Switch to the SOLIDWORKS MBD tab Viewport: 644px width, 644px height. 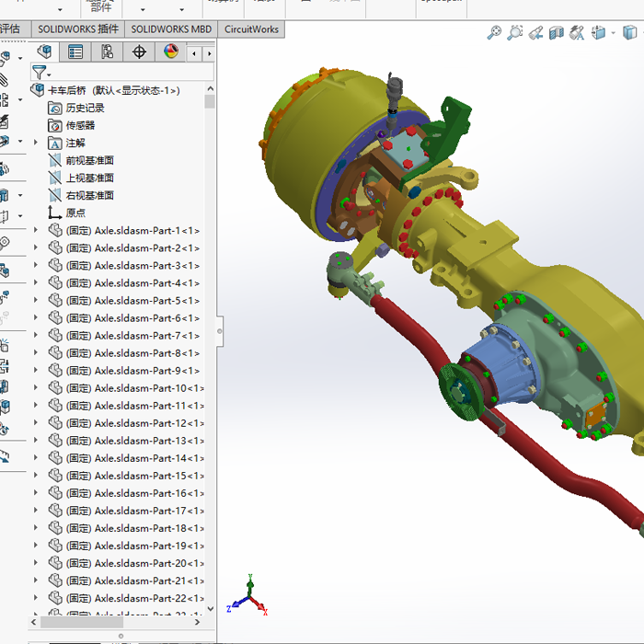pos(171,29)
